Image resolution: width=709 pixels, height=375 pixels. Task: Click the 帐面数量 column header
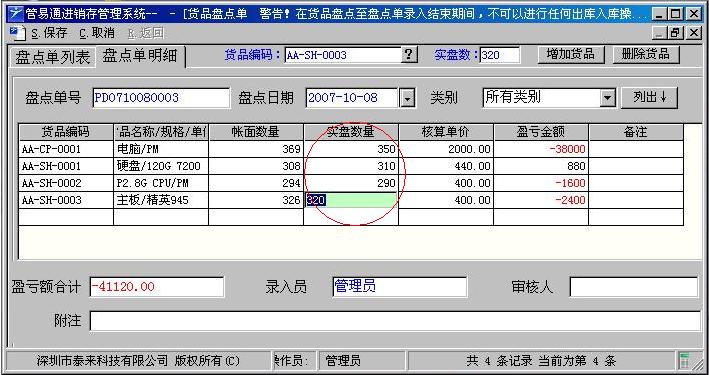[256, 132]
